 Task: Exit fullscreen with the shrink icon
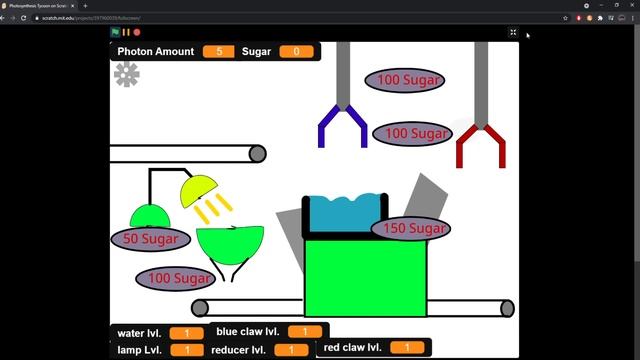(x=513, y=32)
